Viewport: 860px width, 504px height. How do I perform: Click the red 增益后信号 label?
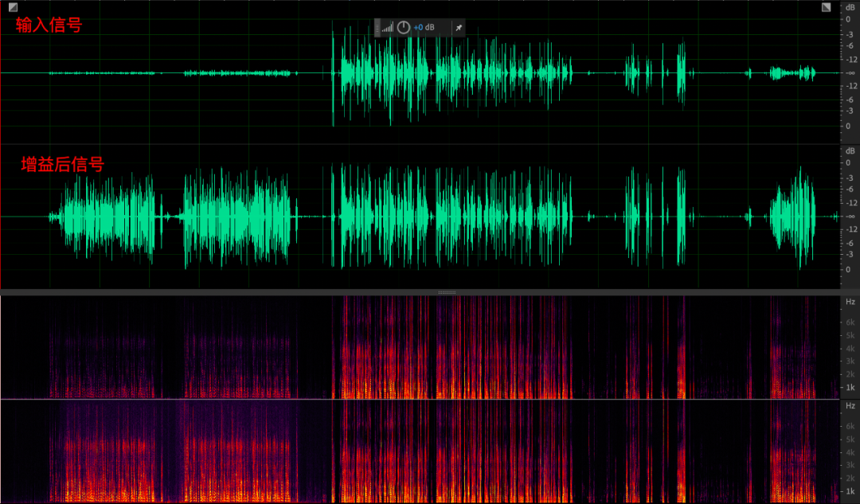(x=62, y=165)
